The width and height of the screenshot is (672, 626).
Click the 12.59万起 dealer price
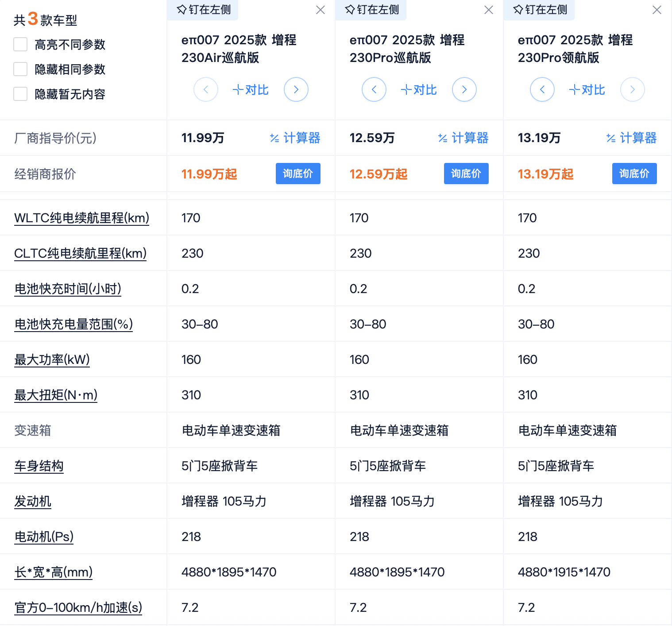coord(378,174)
